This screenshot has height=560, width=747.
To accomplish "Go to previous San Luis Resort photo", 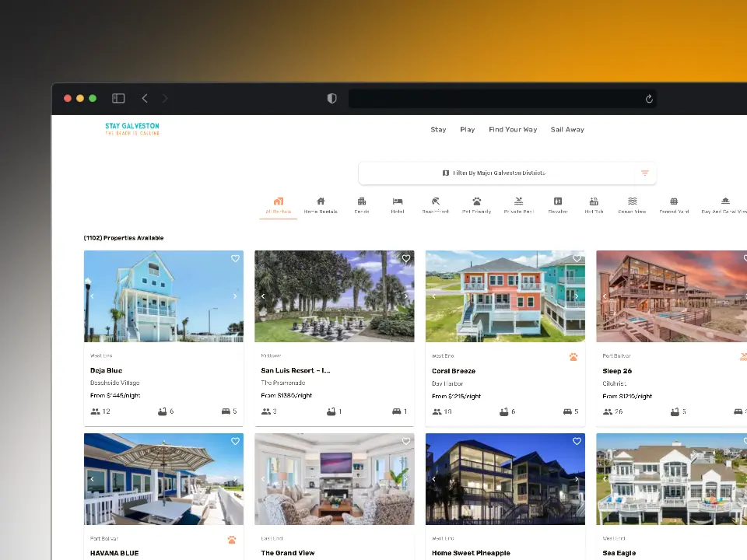I will point(263,296).
